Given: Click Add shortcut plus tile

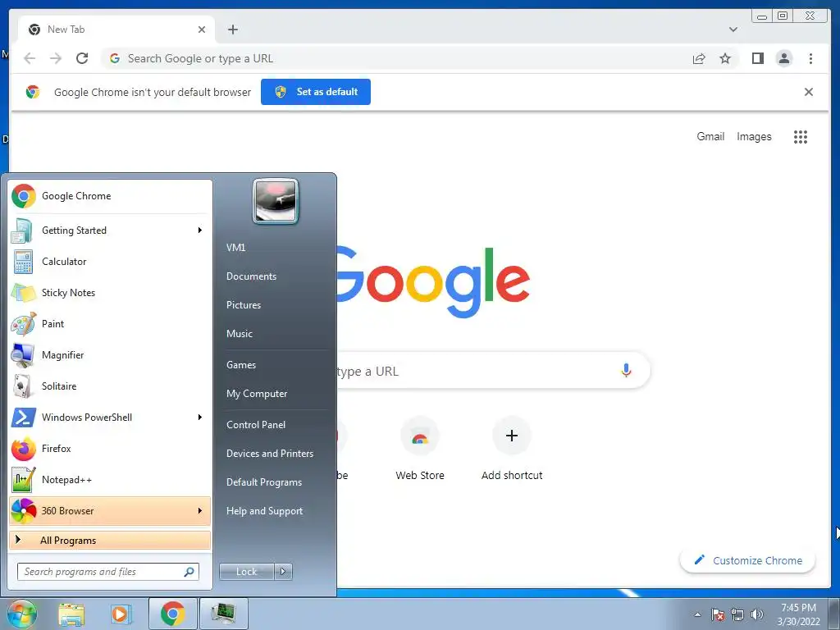Looking at the screenshot, I should (x=512, y=449).
